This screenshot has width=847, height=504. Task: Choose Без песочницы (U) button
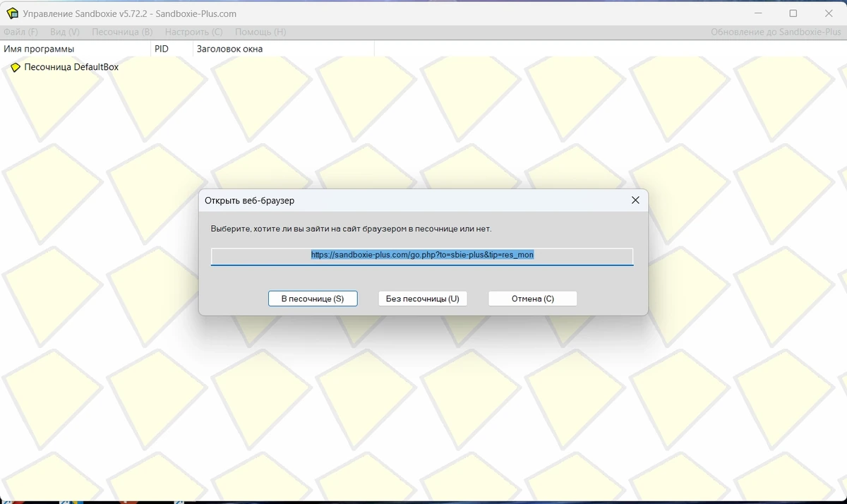[x=423, y=299]
